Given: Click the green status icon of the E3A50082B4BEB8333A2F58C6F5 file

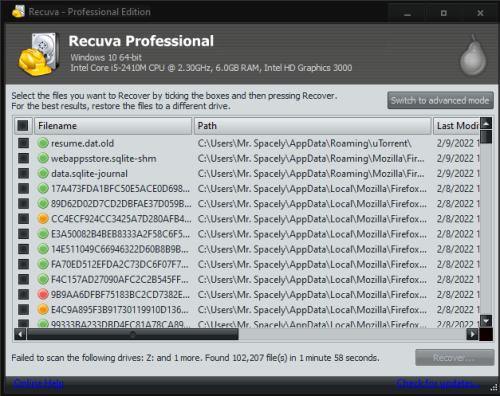Looking at the screenshot, I should (43, 234).
